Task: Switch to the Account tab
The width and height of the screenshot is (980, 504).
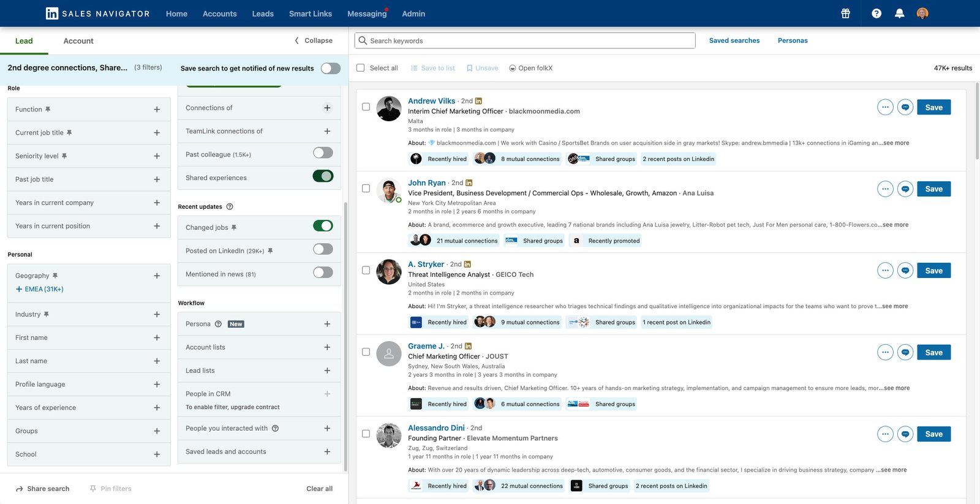Action: tap(78, 41)
